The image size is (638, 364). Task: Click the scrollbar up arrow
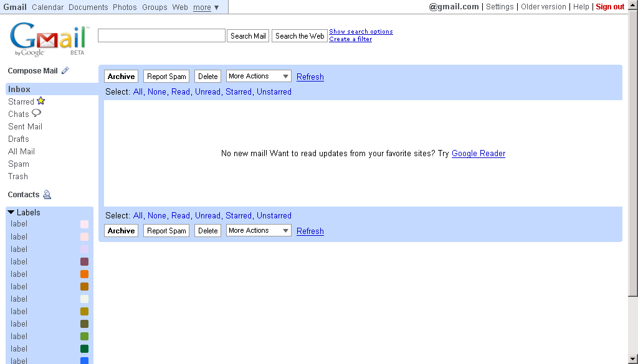(633, 4)
